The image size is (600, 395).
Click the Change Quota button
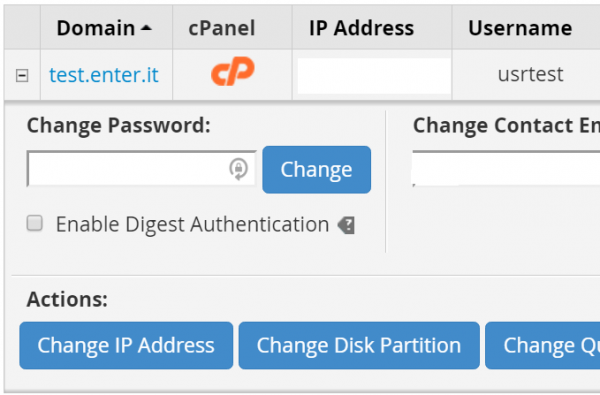pyautogui.click(x=543, y=345)
